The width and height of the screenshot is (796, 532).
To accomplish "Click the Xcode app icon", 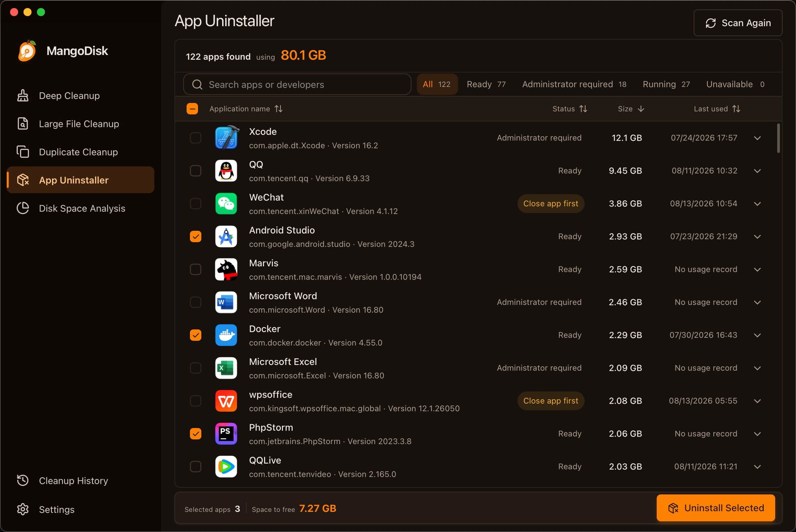I will [227, 138].
